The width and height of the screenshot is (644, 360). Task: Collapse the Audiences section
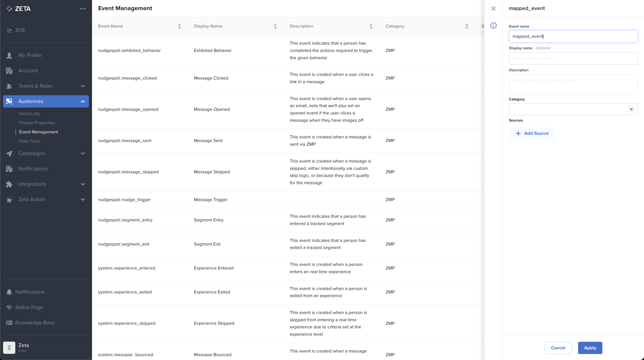[x=83, y=101]
